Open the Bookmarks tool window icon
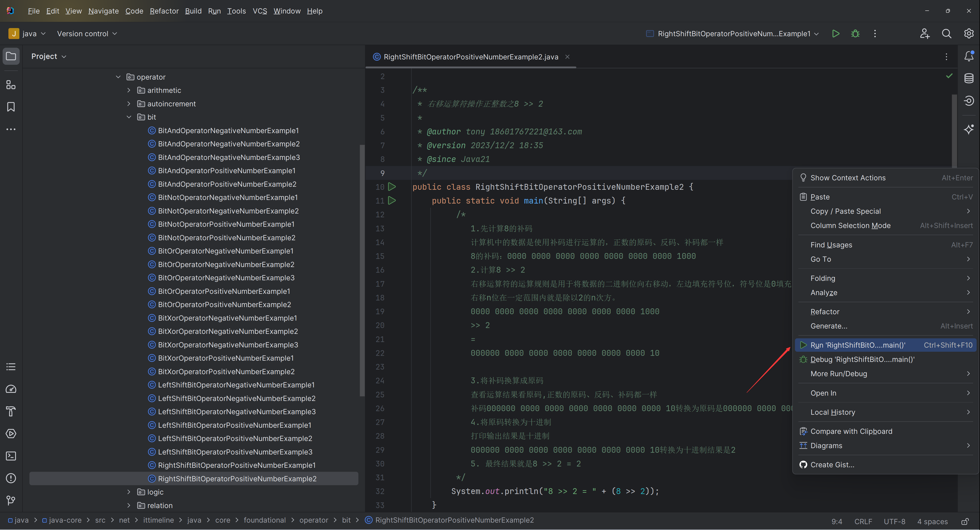 pyautogui.click(x=11, y=107)
